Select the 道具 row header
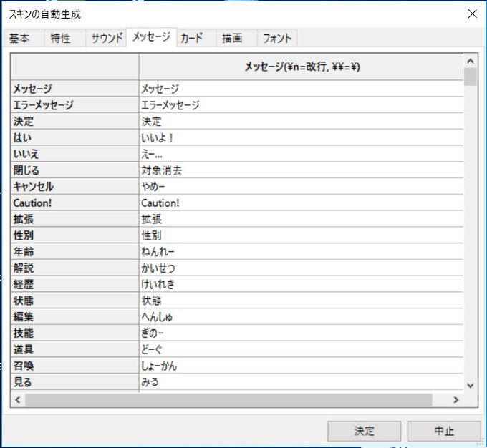The width and height of the screenshot is (487, 448). pyautogui.click(x=75, y=349)
